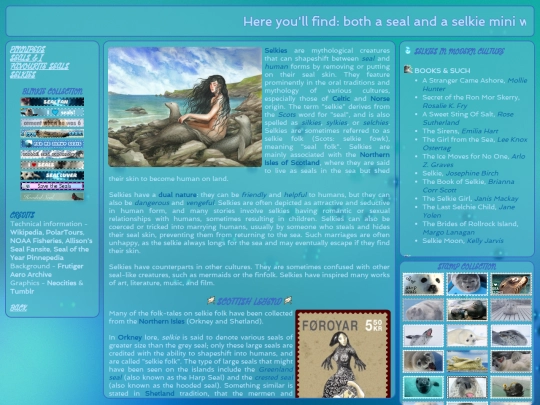
Task: Click white harp seal pup face stamp
Action: point(423,284)
